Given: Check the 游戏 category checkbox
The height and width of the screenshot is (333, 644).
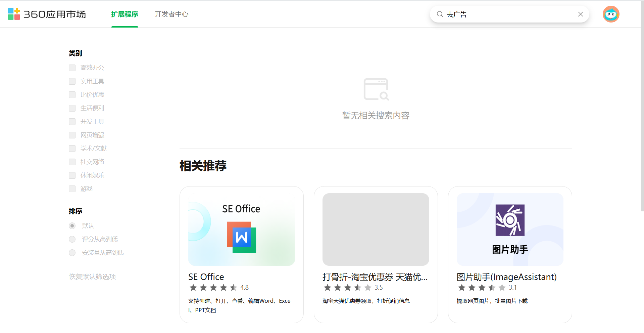Looking at the screenshot, I should [72, 189].
